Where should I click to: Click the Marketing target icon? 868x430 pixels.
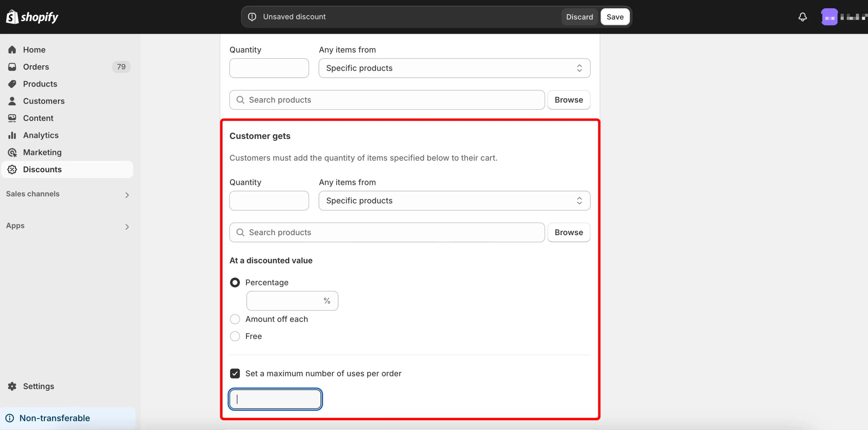[x=12, y=152]
